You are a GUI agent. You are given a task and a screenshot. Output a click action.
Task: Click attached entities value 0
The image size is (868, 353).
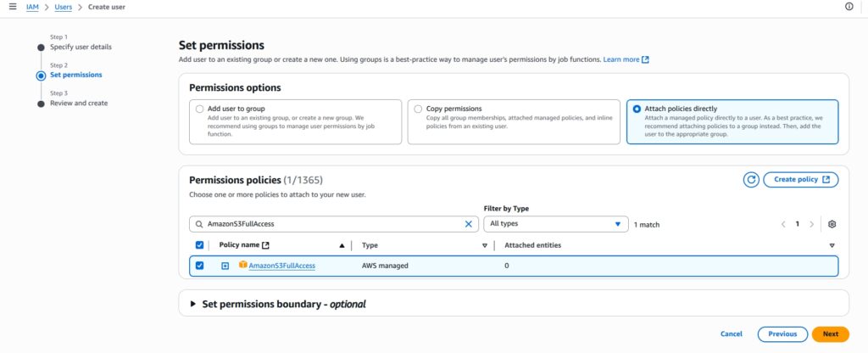click(x=507, y=266)
